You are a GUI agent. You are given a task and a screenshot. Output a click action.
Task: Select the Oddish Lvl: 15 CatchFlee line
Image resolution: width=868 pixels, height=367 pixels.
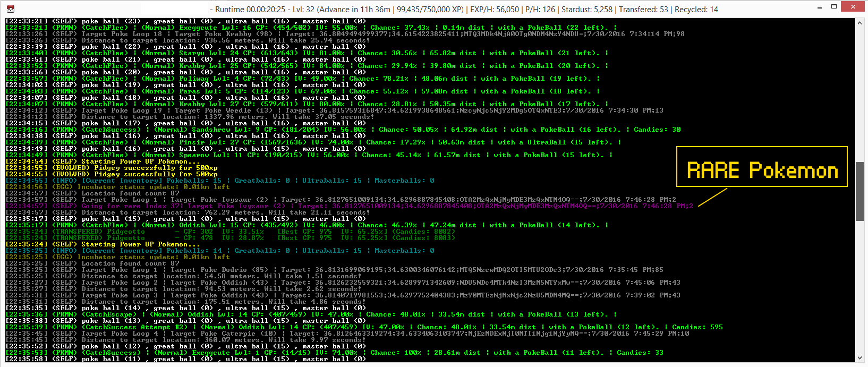click(307, 225)
